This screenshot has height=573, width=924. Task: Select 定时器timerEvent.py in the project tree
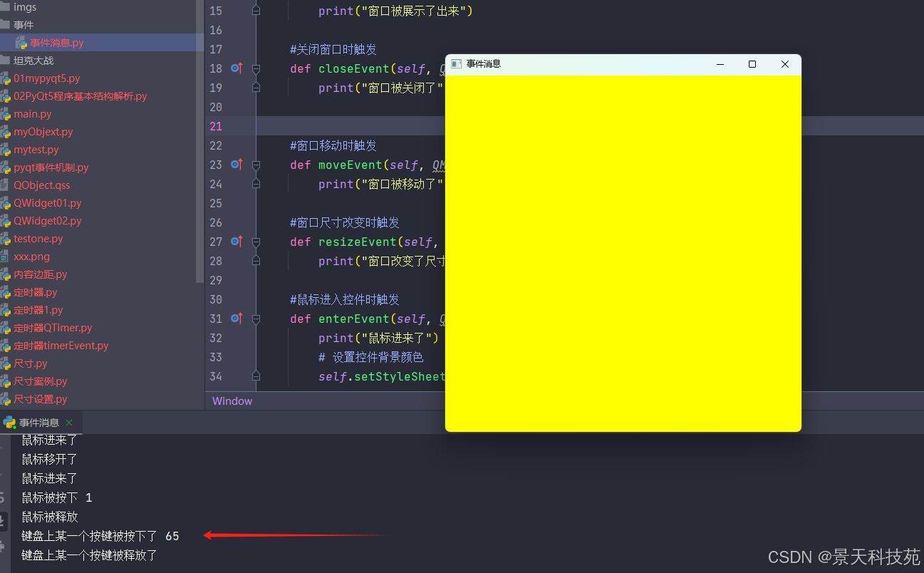click(x=61, y=346)
